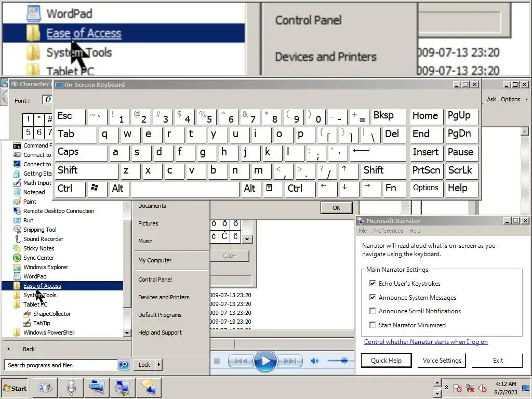Click the Start button on the taskbar

pyautogui.click(x=15, y=388)
